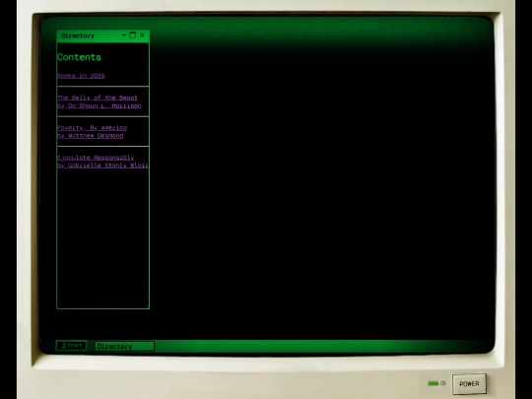Click the Start button in taskbar
The width and height of the screenshot is (532, 399).
(x=72, y=346)
